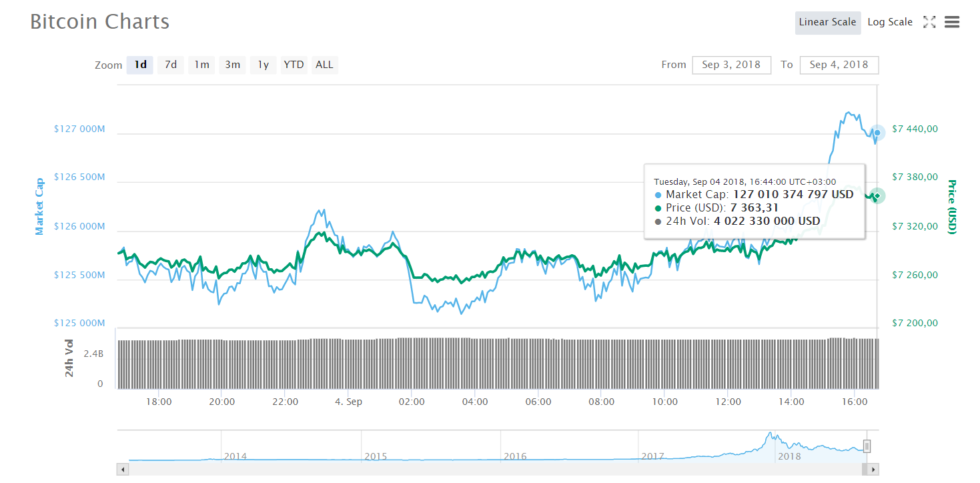Click the 02:00 time axis label
This screenshot has height=483, width=980.
click(x=412, y=402)
